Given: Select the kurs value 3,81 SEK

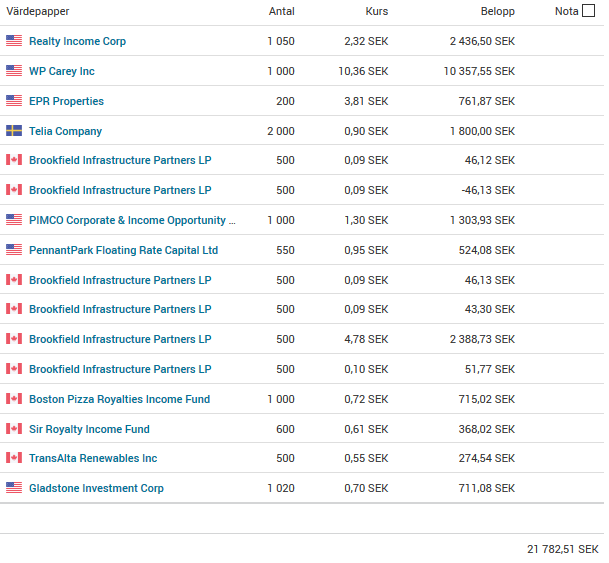Looking at the screenshot, I should pyautogui.click(x=366, y=101).
